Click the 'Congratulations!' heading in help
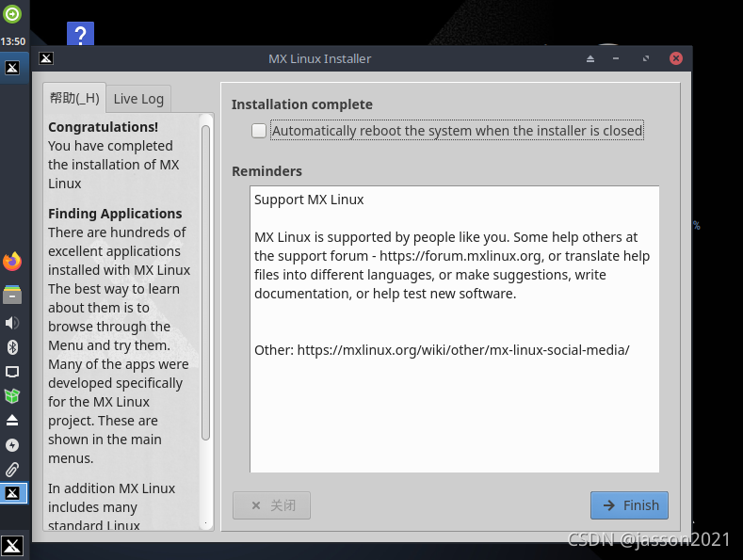 click(x=104, y=127)
